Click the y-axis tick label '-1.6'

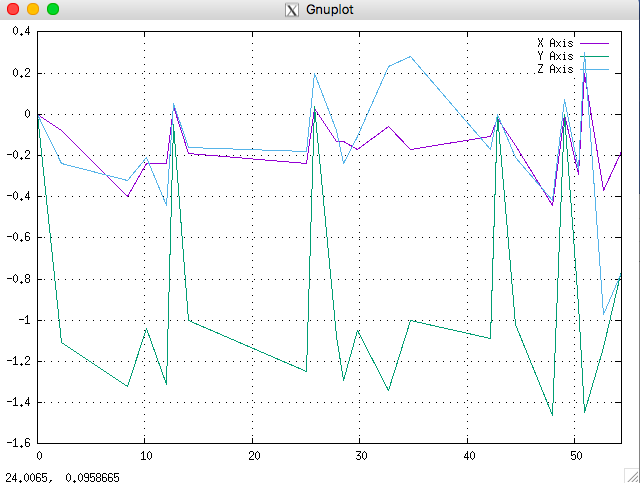point(19,443)
